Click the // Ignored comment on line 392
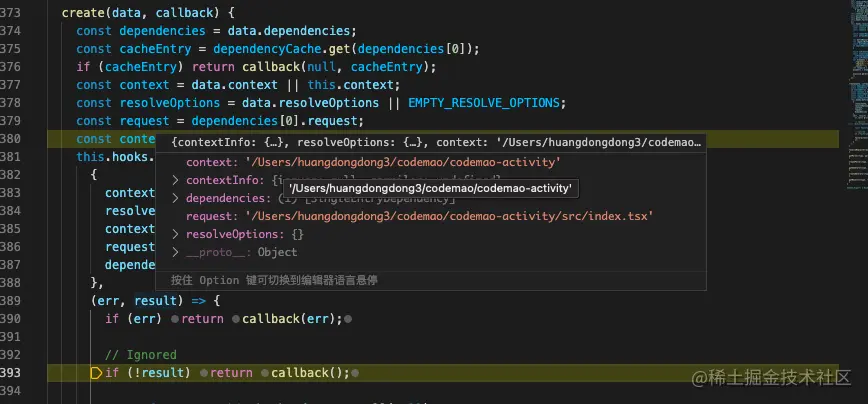The image size is (868, 404). click(141, 355)
